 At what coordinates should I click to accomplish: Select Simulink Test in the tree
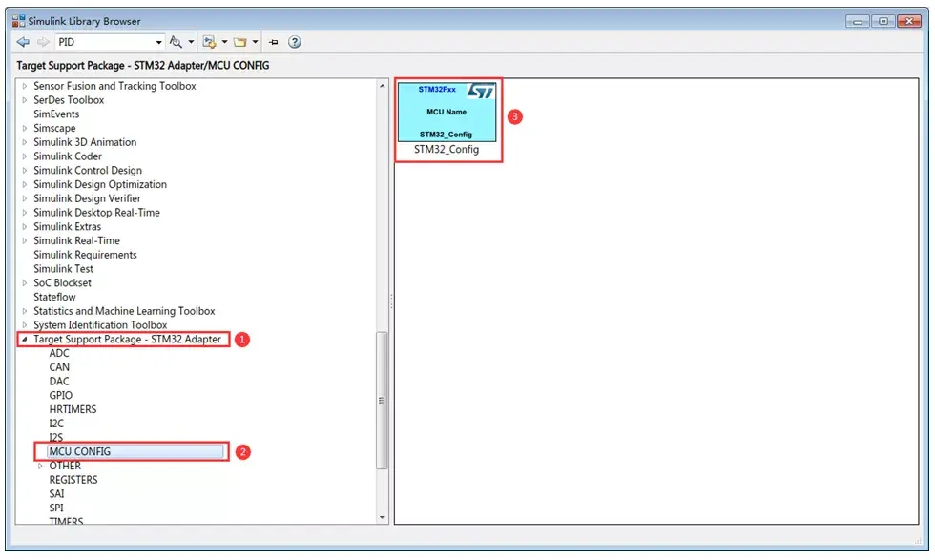click(x=63, y=269)
